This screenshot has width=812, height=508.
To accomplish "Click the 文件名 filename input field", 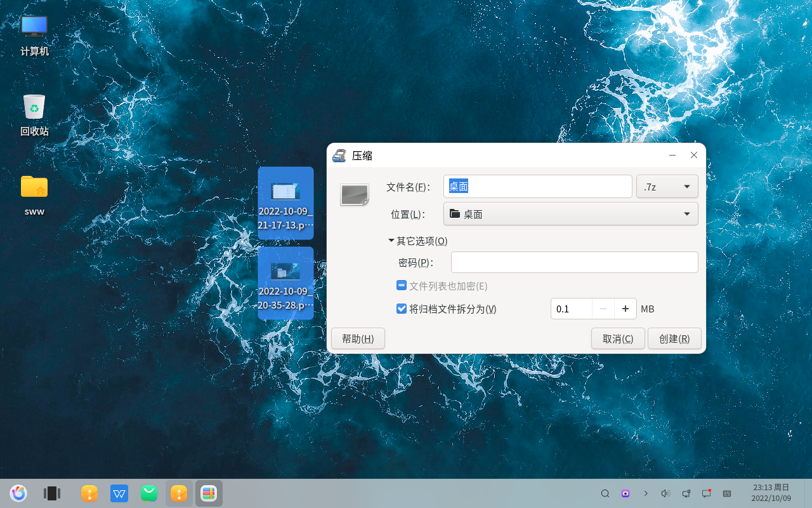I will tap(538, 187).
